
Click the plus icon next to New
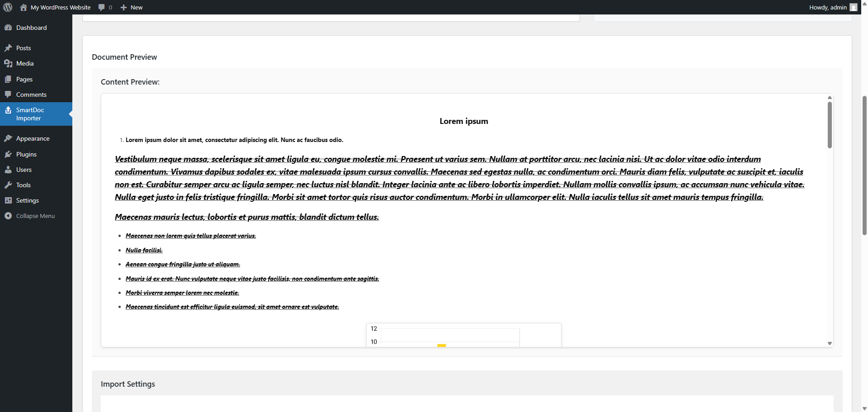tap(123, 7)
